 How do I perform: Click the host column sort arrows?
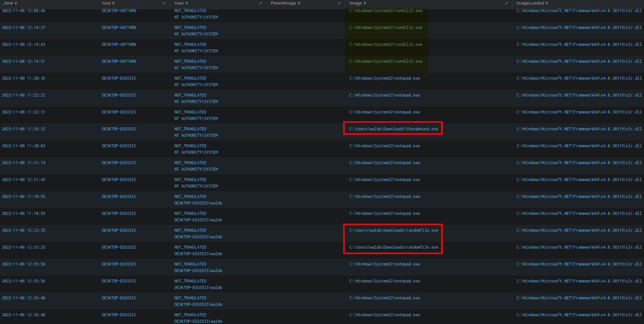pyautogui.click(x=113, y=3)
